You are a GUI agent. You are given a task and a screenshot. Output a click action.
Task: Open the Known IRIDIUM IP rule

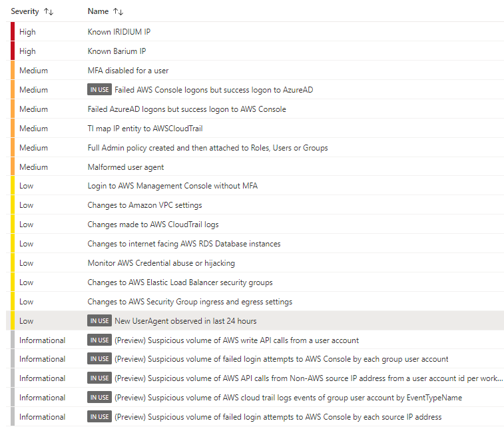click(119, 32)
